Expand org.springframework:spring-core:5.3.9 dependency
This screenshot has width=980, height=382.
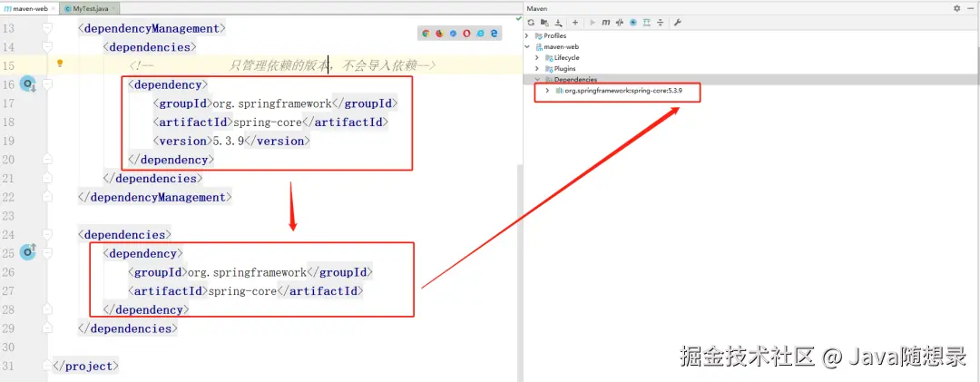[x=547, y=91]
